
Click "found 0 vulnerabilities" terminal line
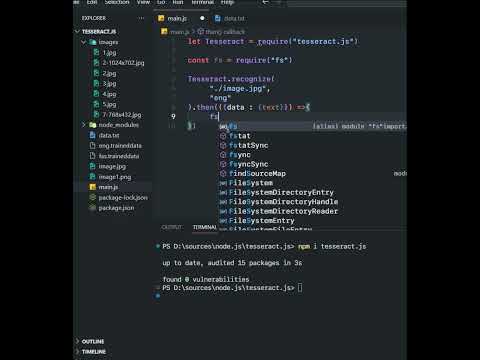pyautogui.click(x=206, y=279)
